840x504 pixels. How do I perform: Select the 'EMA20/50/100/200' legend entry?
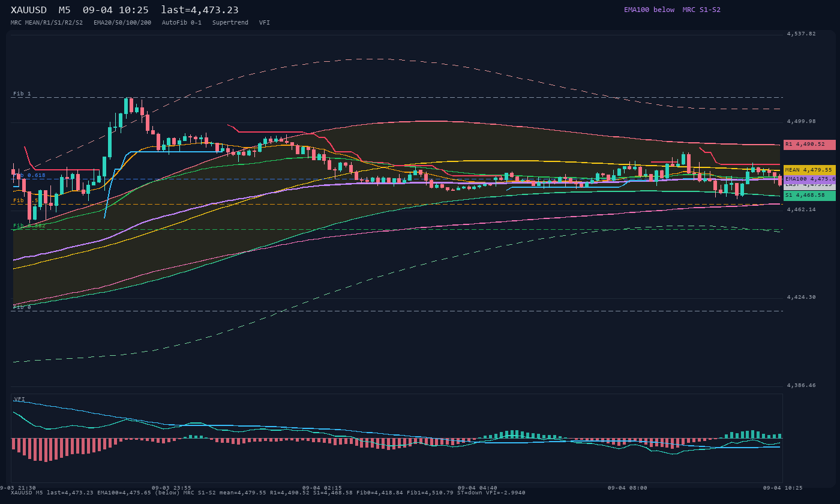coord(122,22)
